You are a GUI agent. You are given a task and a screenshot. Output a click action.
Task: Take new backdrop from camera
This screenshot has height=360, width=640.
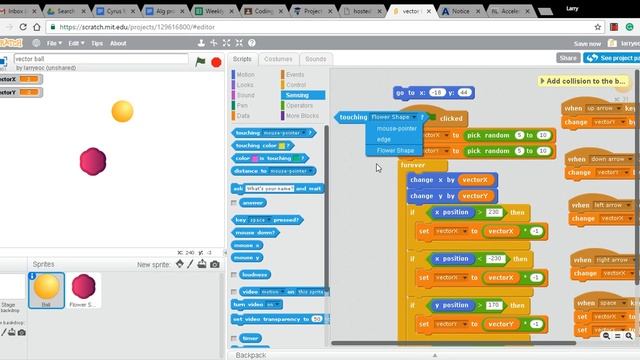(22, 332)
